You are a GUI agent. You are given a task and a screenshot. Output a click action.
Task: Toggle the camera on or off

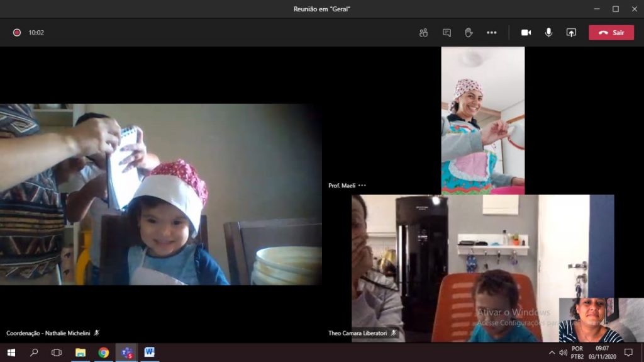[526, 33]
